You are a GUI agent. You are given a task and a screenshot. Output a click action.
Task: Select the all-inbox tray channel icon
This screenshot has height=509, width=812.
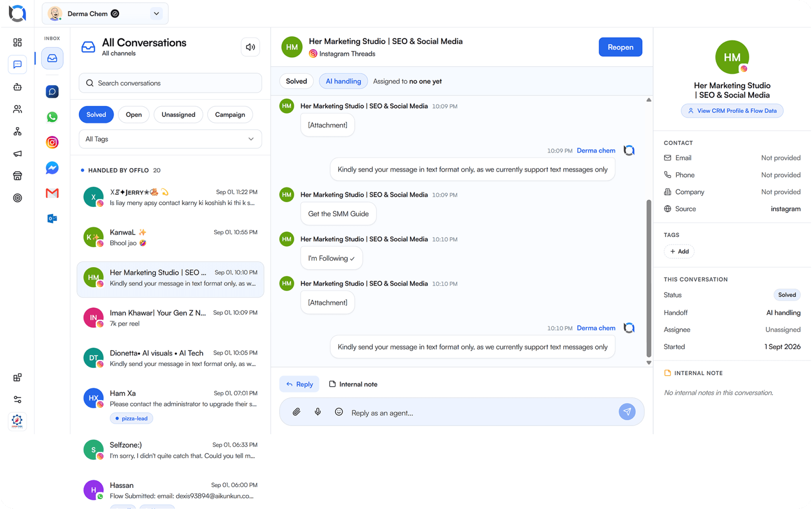coord(52,58)
